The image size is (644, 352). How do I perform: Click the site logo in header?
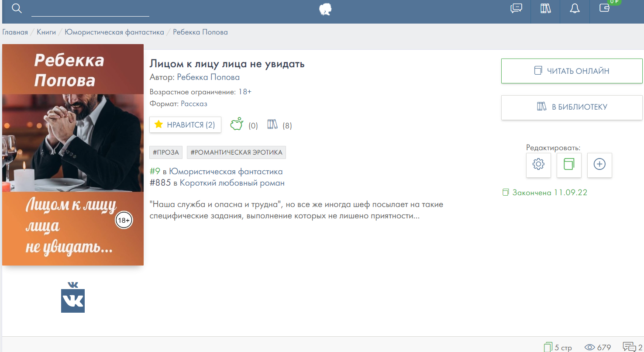click(x=325, y=9)
